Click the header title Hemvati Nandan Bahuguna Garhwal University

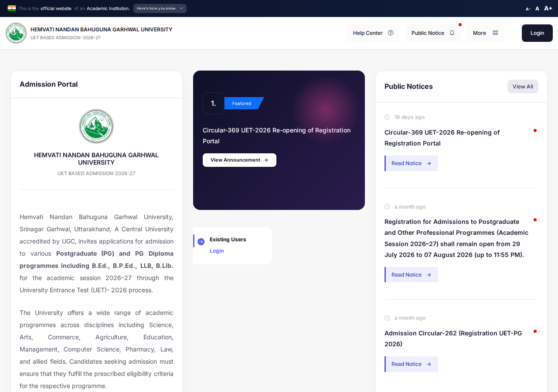click(102, 30)
